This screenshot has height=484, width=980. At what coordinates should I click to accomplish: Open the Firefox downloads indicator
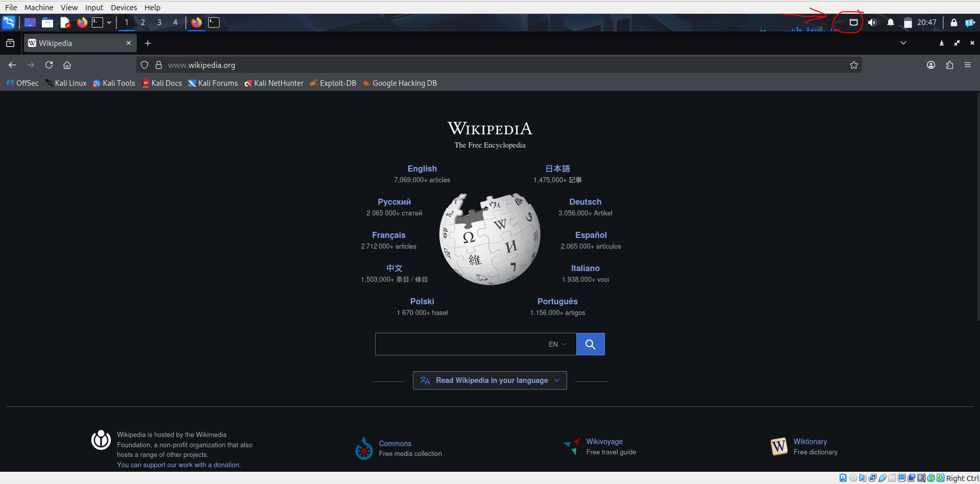[x=941, y=43]
